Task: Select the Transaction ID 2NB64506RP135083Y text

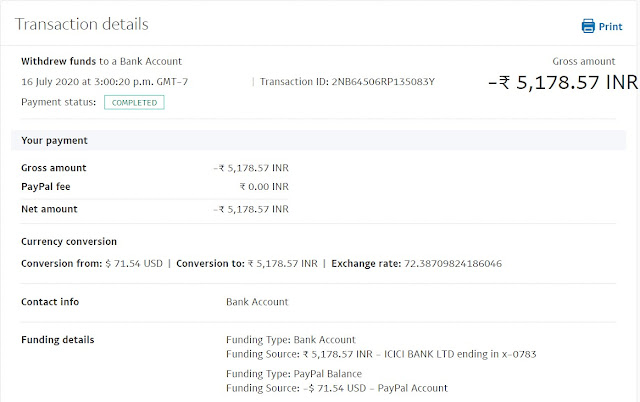Action: click(x=347, y=82)
